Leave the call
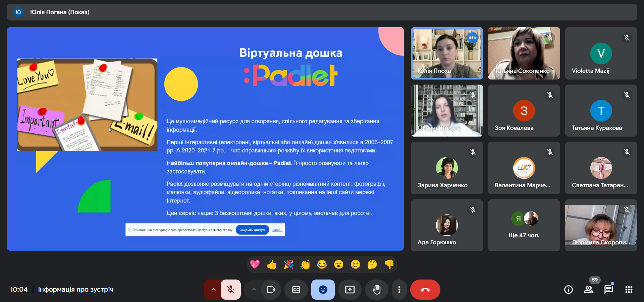 pos(425,289)
